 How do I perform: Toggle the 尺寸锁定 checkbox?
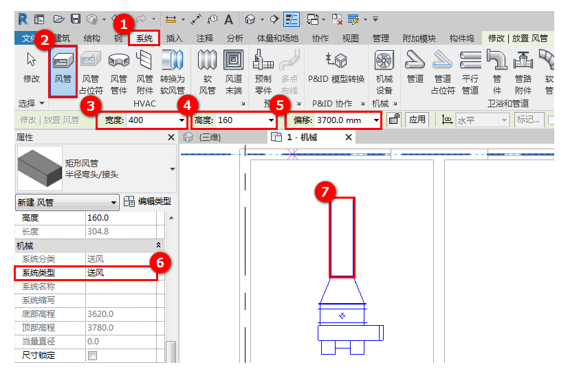click(x=92, y=355)
